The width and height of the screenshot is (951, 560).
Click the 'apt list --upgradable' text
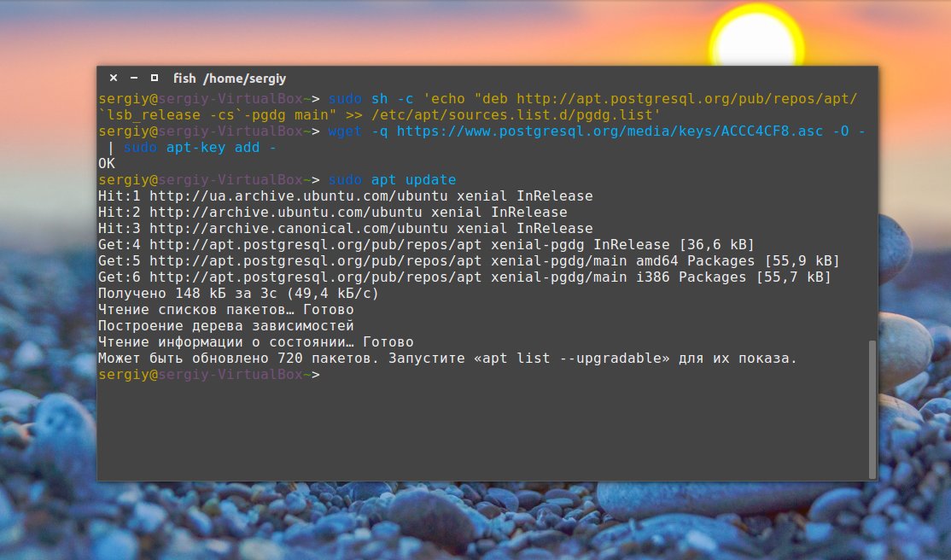(571, 359)
